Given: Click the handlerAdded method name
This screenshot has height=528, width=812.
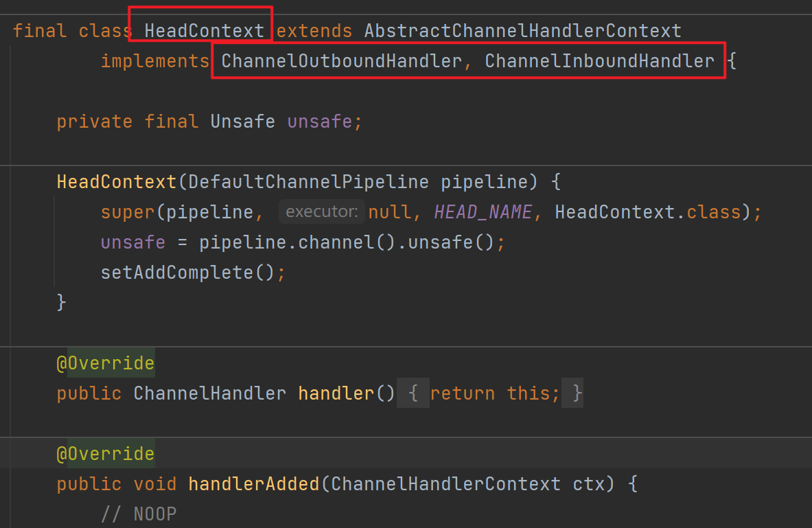Looking at the screenshot, I should (x=253, y=484).
